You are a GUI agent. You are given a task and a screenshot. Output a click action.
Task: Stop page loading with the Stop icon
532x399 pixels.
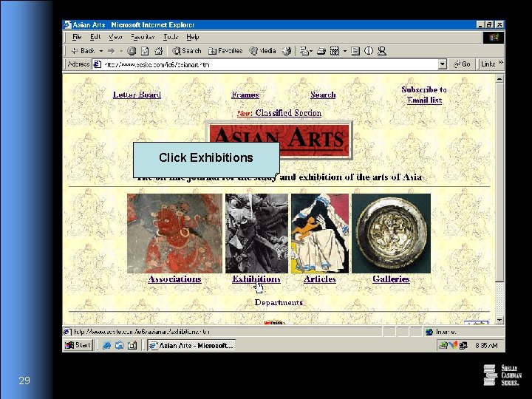pyautogui.click(x=132, y=51)
